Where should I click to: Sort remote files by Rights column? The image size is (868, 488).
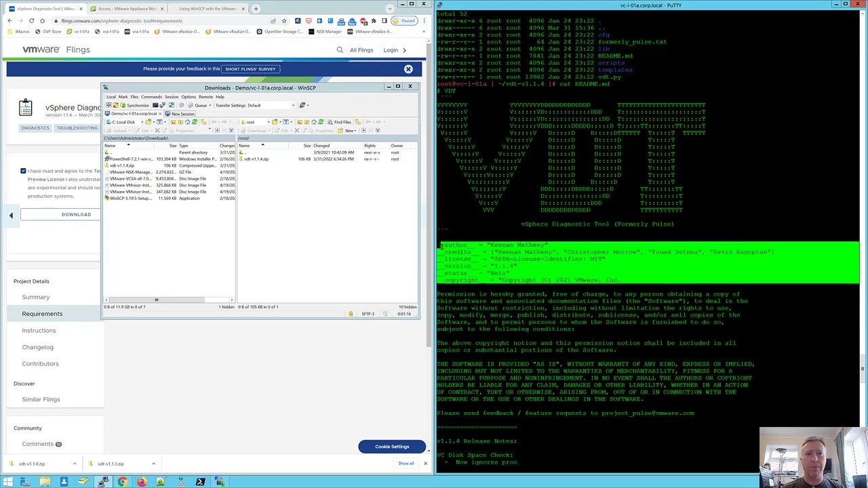click(376, 146)
